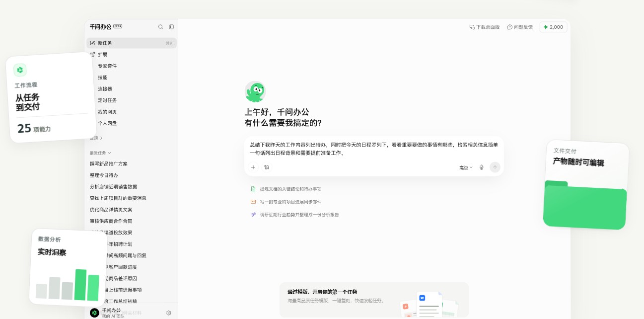Screen dimensions: 644x319
Task: Select 新任务 in the sidebar
Action: pos(132,43)
